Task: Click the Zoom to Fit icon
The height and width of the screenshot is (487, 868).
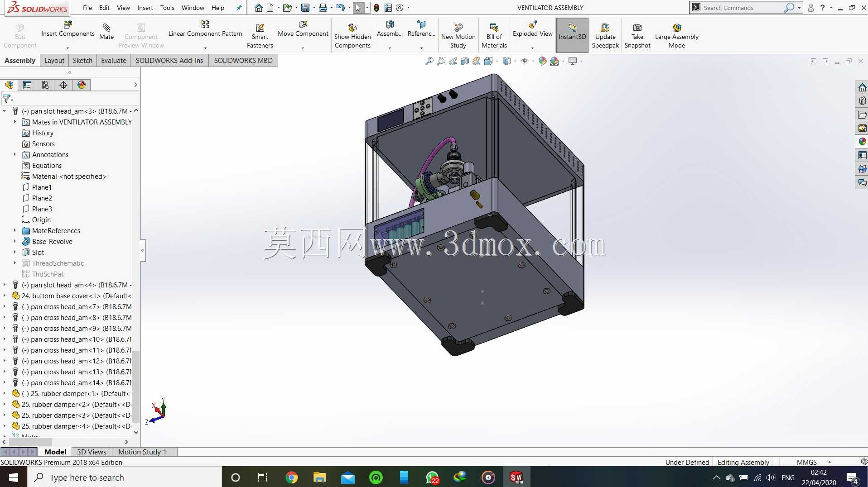Action: click(429, 61)
